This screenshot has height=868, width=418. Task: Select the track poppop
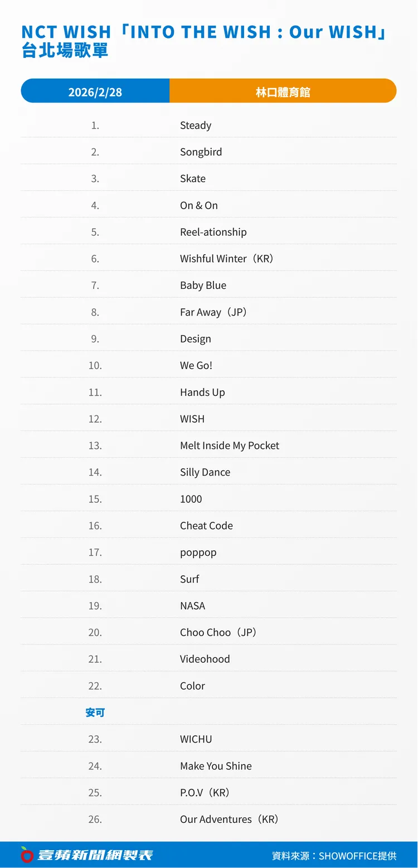[x=198, y=552]
